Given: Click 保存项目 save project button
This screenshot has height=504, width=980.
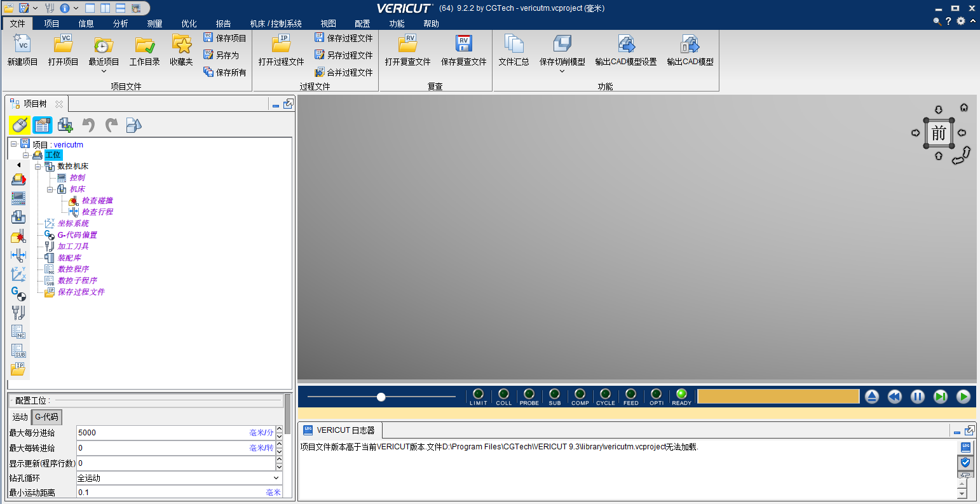Looking at the screenshot, I should tap(225, 38).
